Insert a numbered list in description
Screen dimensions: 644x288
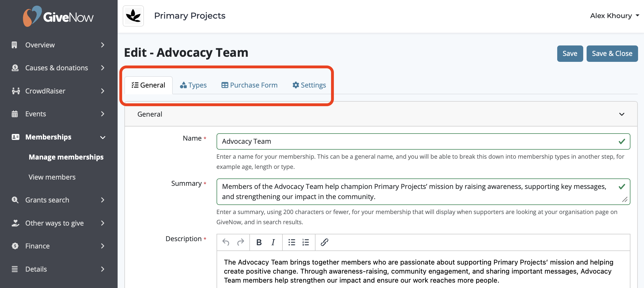(x=306, y=242)
